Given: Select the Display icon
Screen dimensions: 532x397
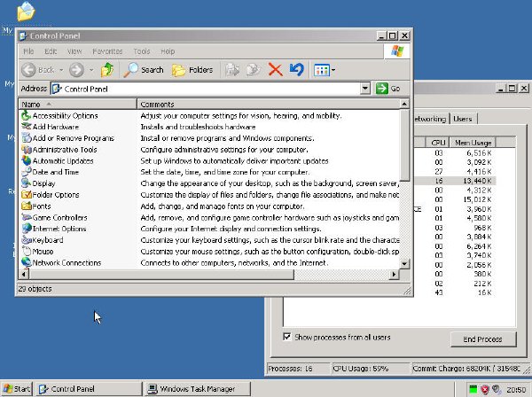Looking at the screenshot, I should pos(26,183).
